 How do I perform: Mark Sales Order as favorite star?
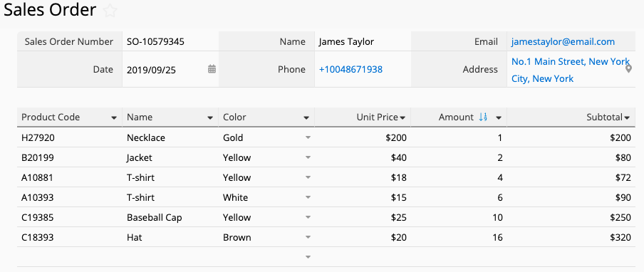(110, 11)
